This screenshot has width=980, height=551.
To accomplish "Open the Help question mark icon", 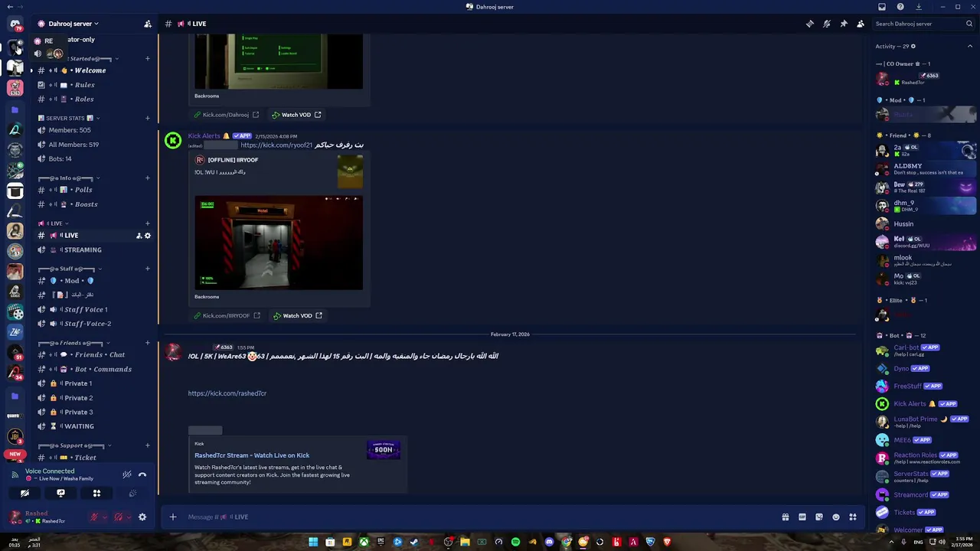I will [x=900, y=7].
